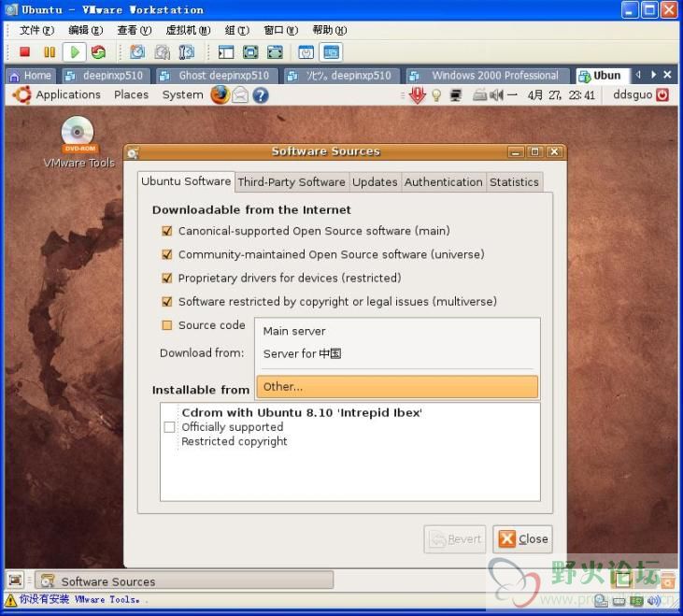Image resolution: width=683 pixels, height=616 pixels.
Task: Click the ddsguo user name in panel
Action: coord(633,94)
